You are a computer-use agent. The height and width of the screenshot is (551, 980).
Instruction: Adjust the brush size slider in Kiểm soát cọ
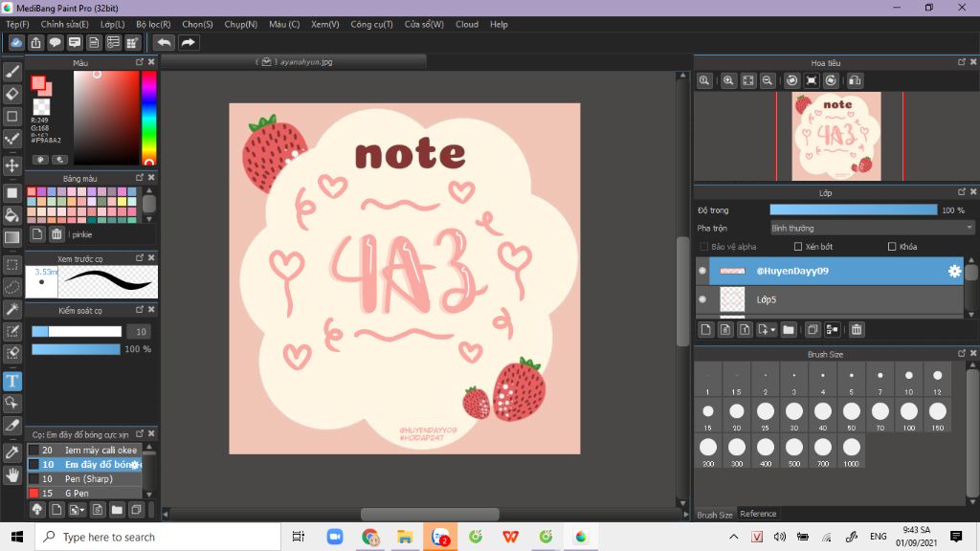point(77,332)
